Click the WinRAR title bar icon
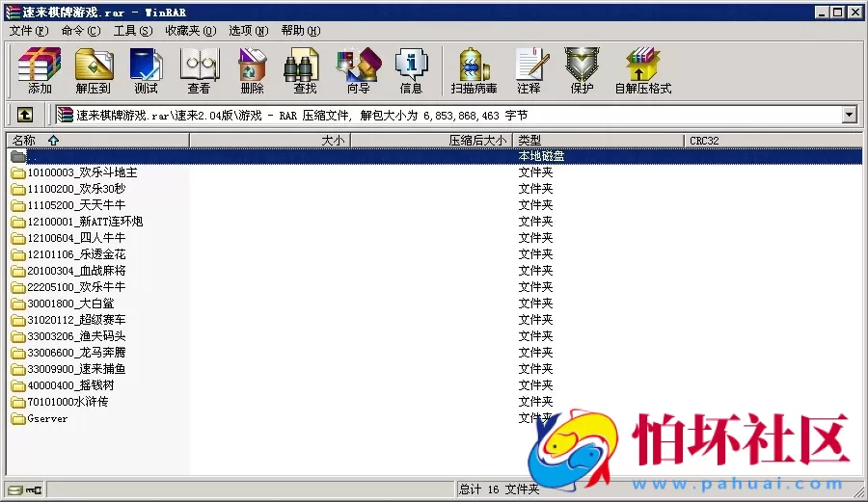The image size is (868, 502). [x=13, y=12]
